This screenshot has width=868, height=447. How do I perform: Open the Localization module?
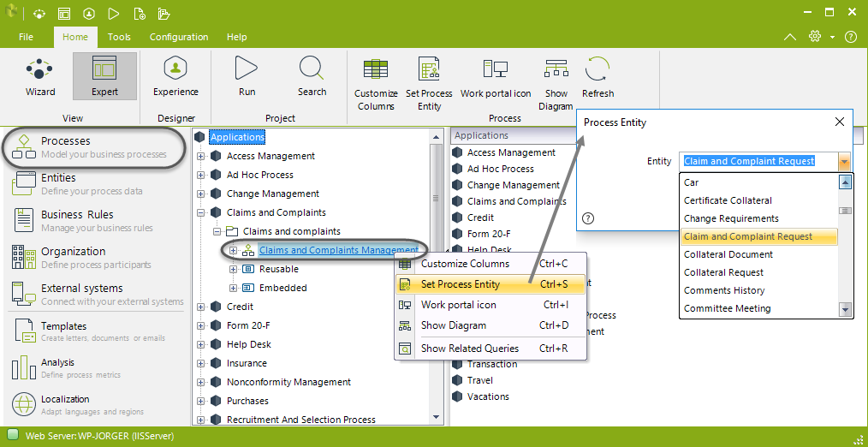[94, 404]
